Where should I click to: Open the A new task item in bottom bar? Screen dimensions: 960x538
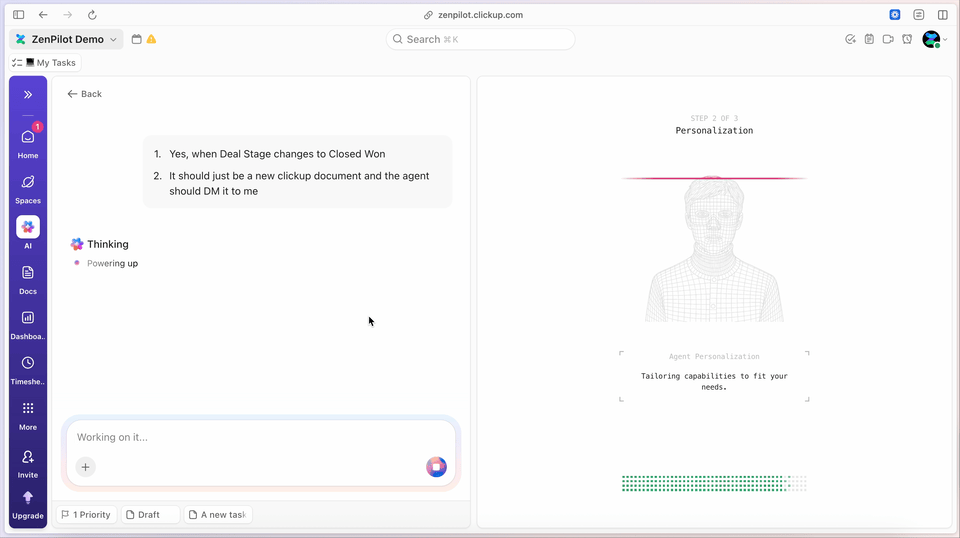218,515
